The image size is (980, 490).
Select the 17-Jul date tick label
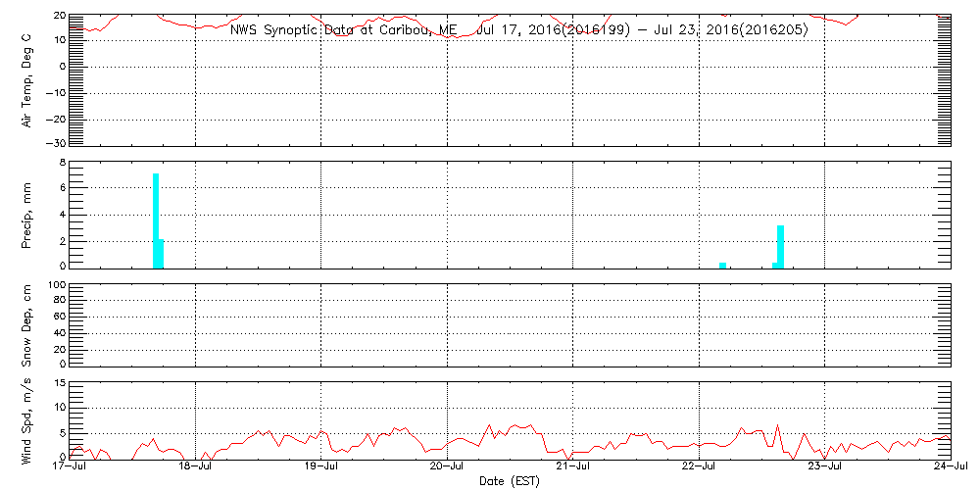pos(71,468)
